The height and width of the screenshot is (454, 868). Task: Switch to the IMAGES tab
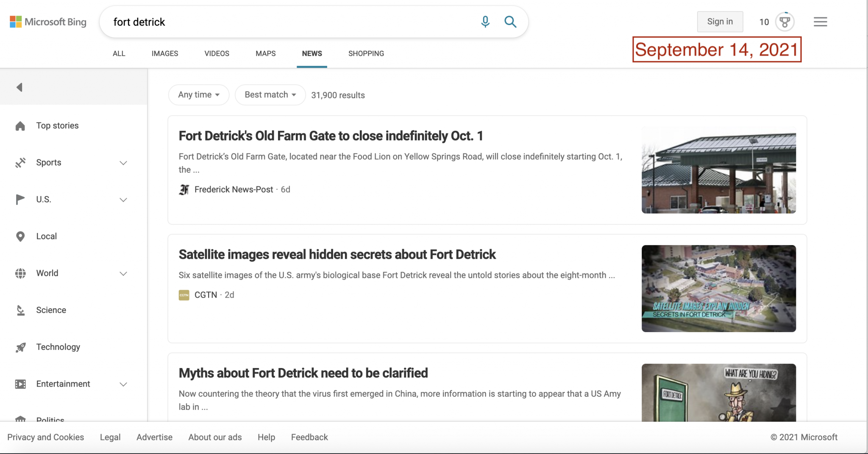tap(165, 53)
